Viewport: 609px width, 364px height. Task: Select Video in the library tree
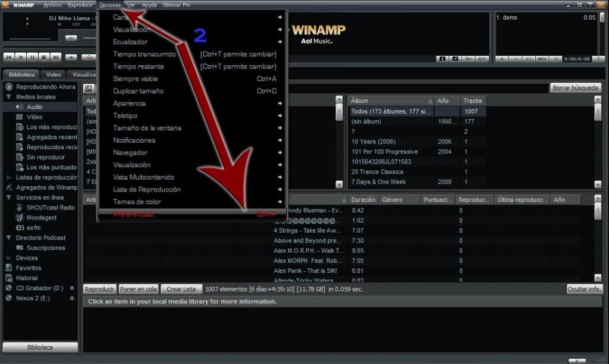tap(34, 117)
